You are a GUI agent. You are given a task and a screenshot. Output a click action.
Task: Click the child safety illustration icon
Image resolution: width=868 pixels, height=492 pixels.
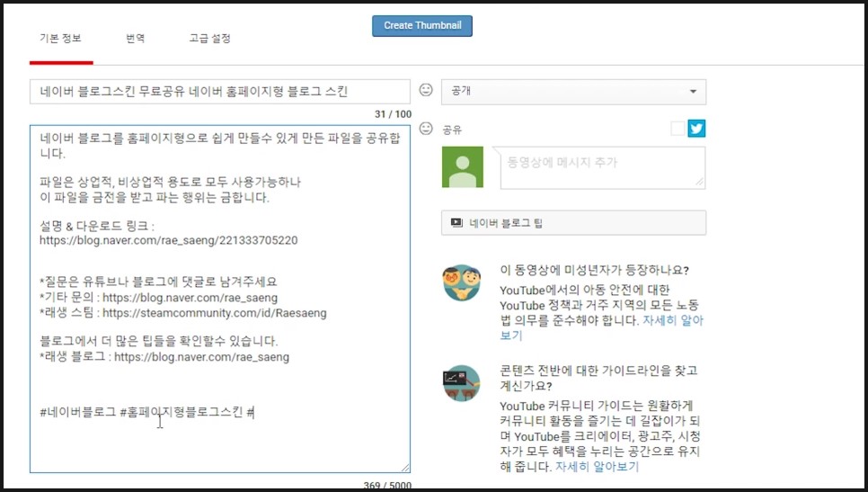tap(462, 282)
